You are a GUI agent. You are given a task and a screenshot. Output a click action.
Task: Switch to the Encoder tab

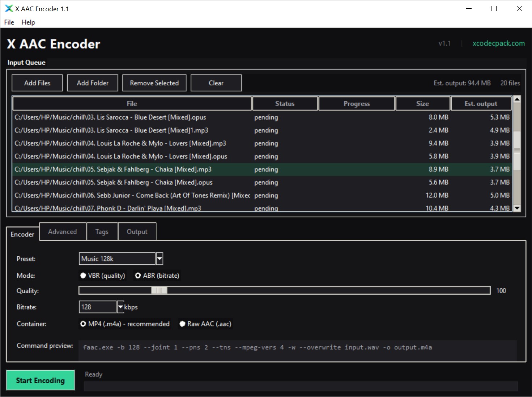(x=22, y=234)
